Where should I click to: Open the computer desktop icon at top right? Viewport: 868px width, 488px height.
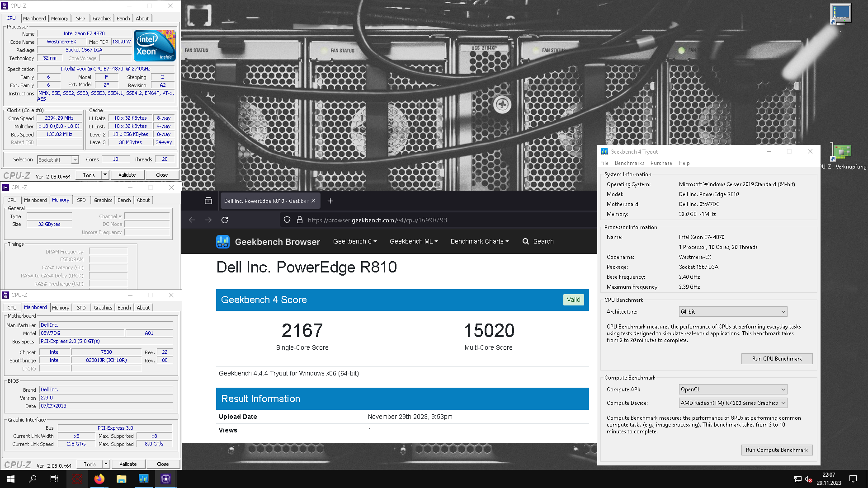click(841, 14)
